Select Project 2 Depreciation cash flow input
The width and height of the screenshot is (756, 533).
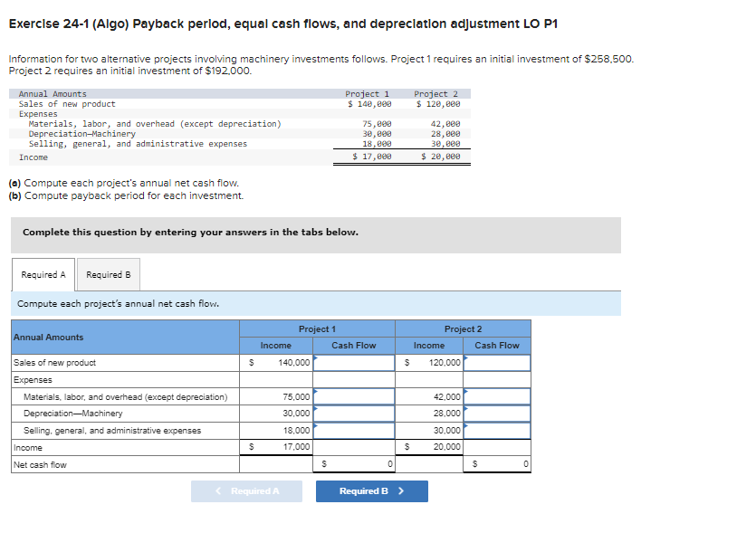point(498,413)
